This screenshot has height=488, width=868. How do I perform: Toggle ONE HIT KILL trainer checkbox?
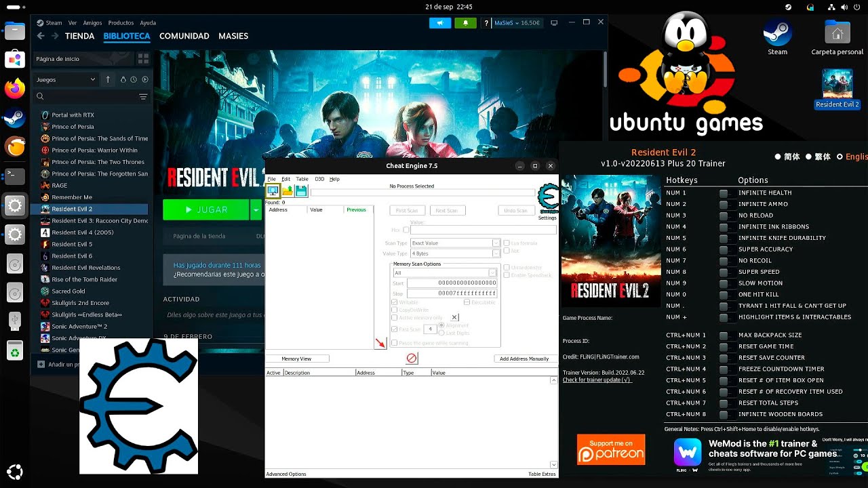724,295
